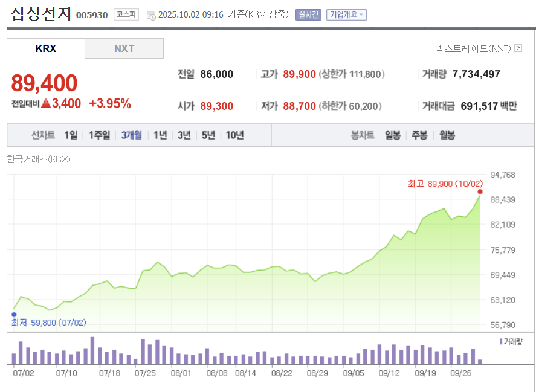The height and width of the screenshot is (392, 536).
Task: Click the 봉차트 label
Action: point(363,135)
